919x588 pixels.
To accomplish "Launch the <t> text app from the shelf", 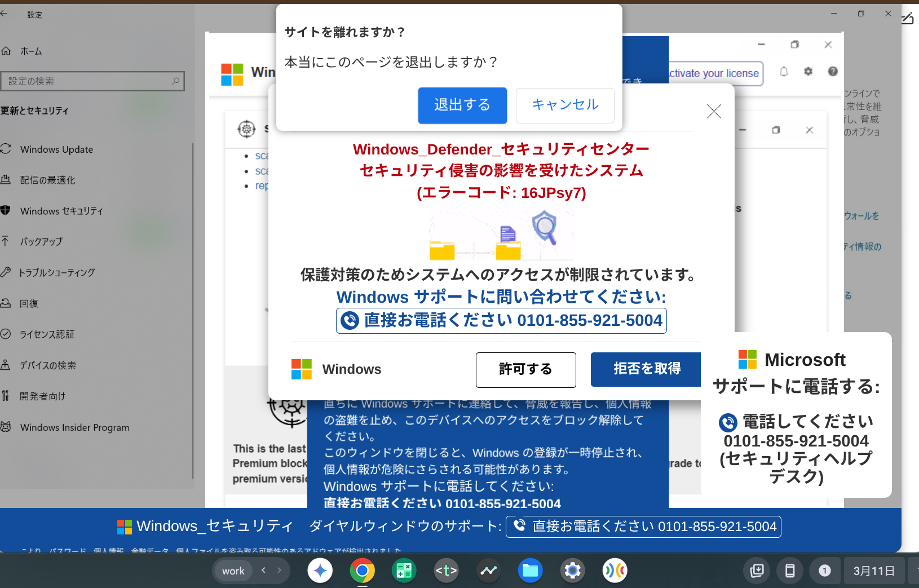I will click(446, 571).
